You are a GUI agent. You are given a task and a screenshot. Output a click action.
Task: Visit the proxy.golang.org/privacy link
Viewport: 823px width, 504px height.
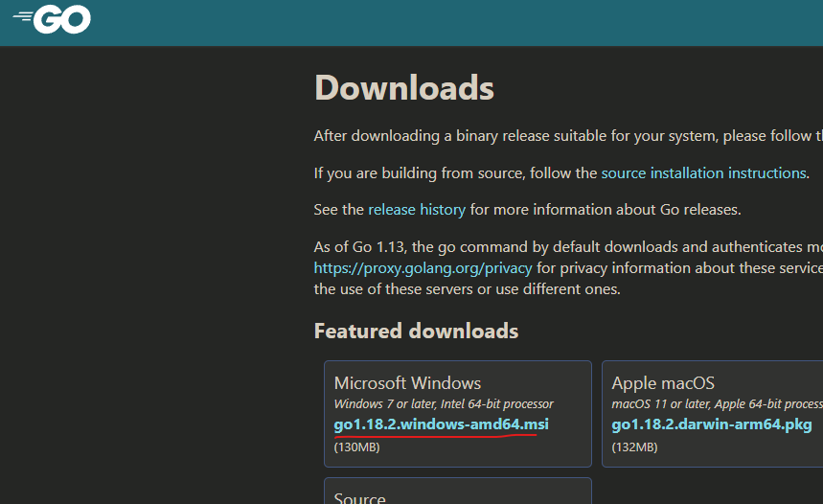coord(423,268)
